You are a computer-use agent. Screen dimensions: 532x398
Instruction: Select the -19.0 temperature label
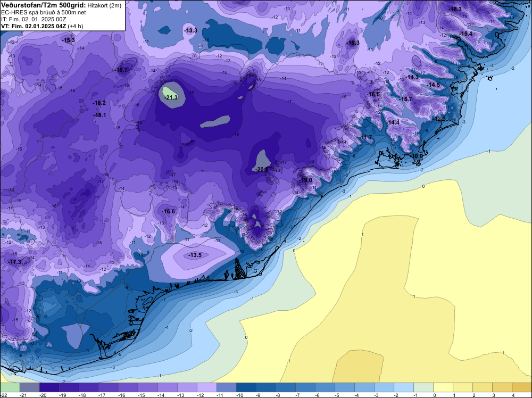305,180
